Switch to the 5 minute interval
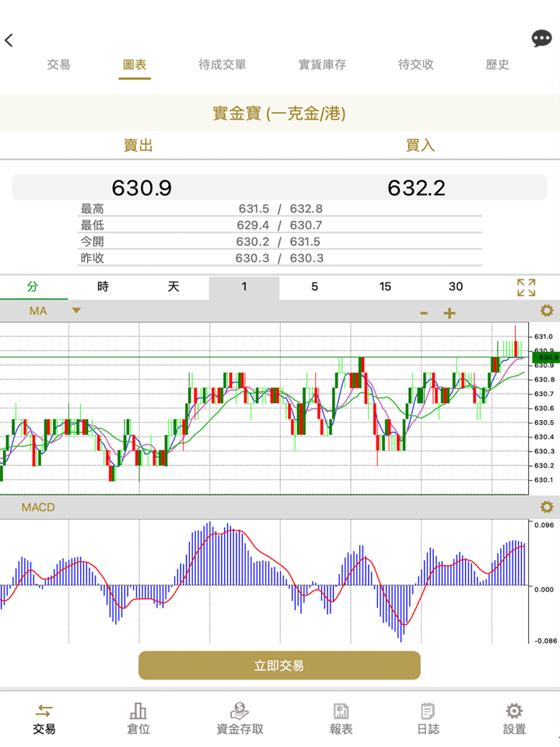Screen dimensions: 560x747 (314, 287)
